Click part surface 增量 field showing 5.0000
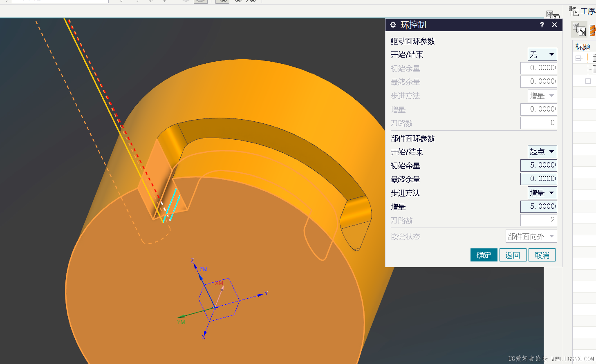Screen dimensions: 596x364 click(538, 207)
